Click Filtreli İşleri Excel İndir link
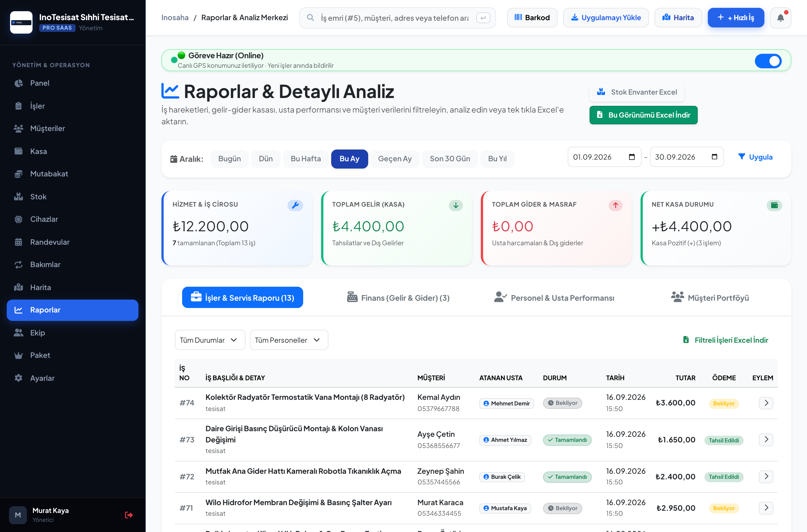This screenshot has height=532, width=807. (x=725, y=340)
